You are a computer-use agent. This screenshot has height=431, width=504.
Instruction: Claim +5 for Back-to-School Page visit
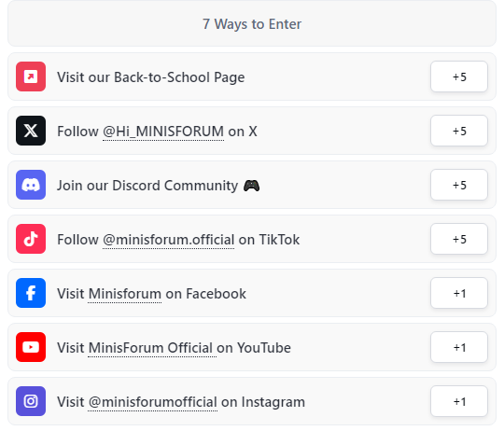tap(459, 76)
